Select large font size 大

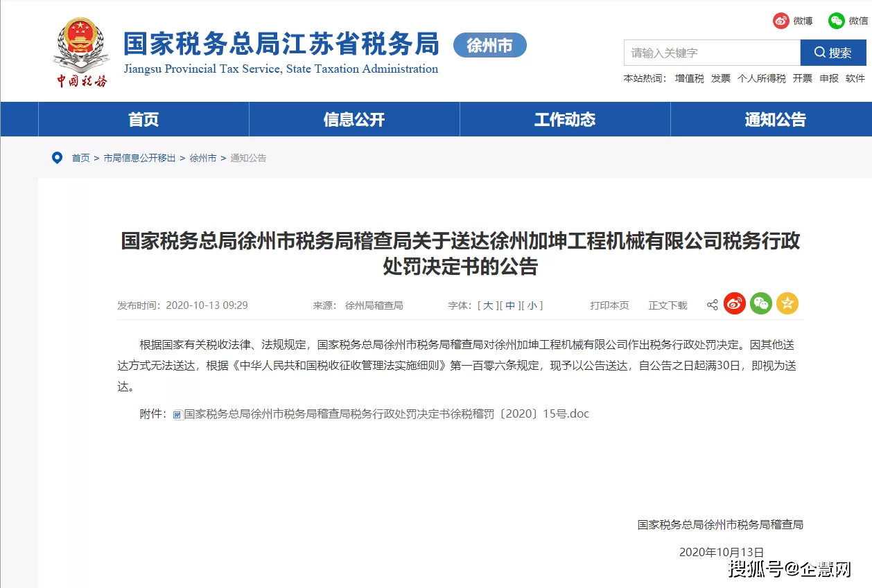pyautogui.click(x=488, y=305)
